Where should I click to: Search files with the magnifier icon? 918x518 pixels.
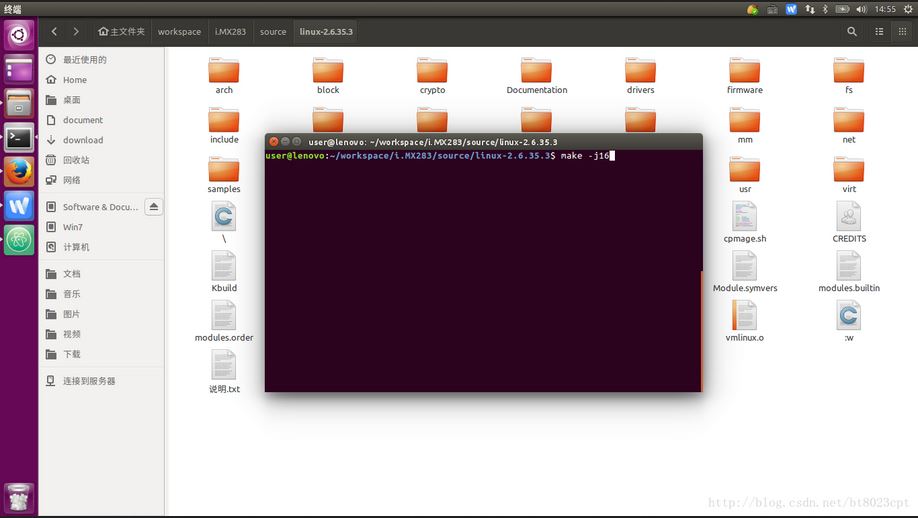(x=852, y=32)
